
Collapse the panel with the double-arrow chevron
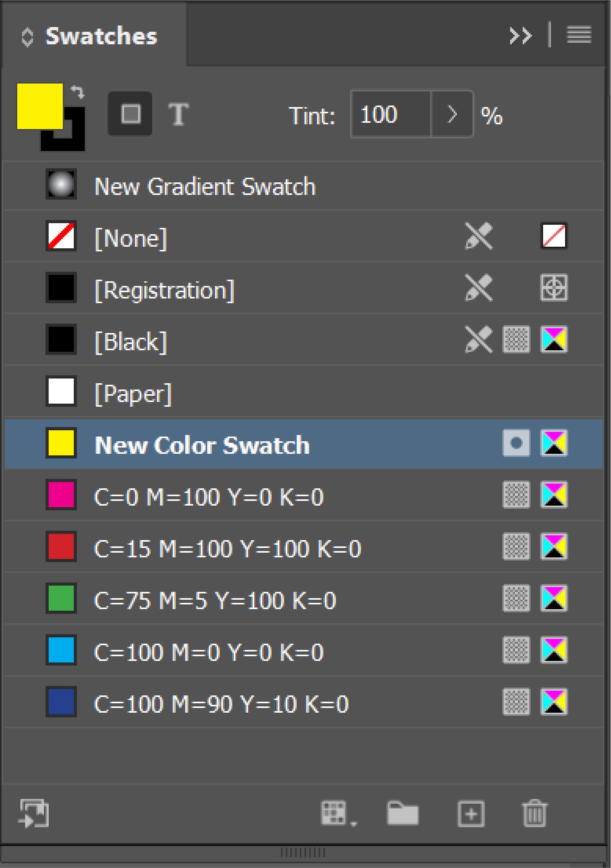click(x=521, y=35)
